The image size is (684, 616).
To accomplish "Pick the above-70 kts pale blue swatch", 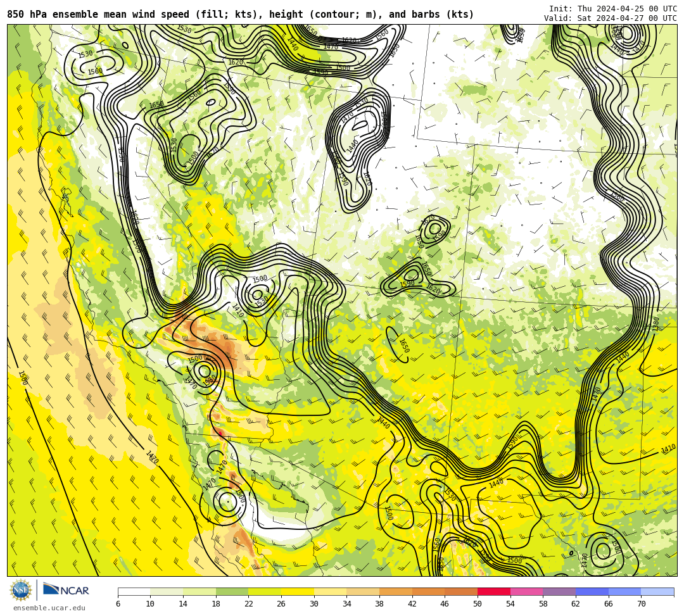I will coord(657,591).
